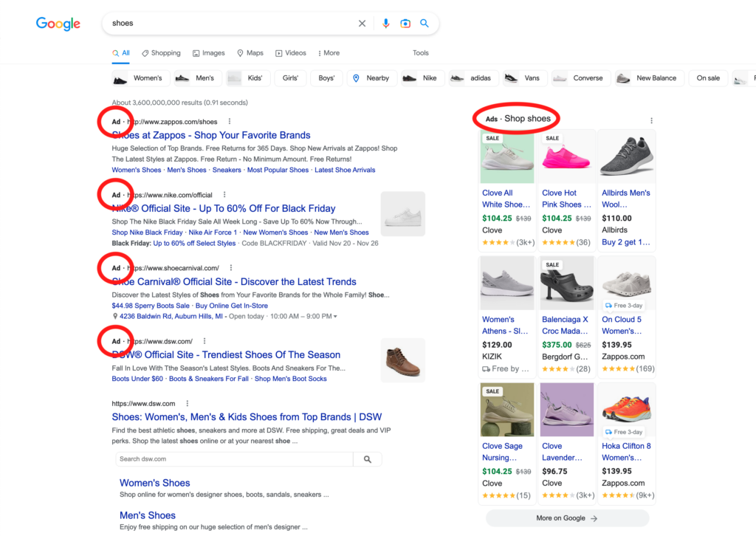The height and width of the screenshot is (536, 756).
Task: Switch to the Maps tab
Action: pos(250,53)
